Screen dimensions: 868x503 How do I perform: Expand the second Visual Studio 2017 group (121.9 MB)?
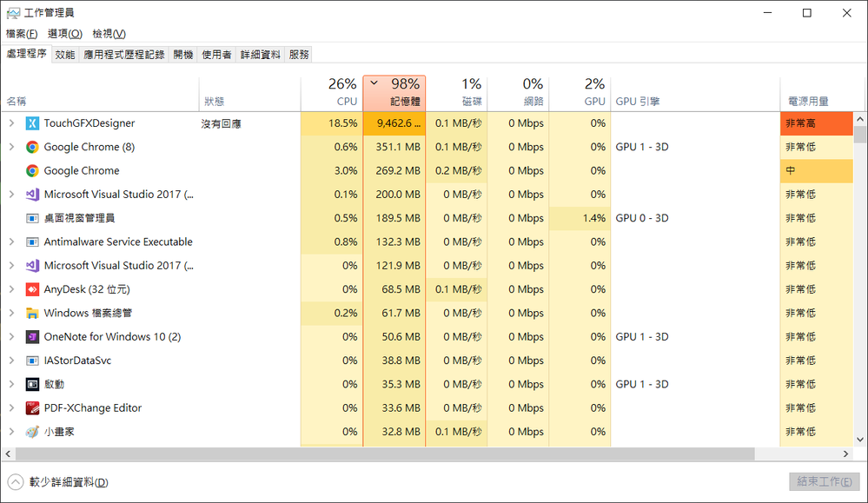[11, 266]
